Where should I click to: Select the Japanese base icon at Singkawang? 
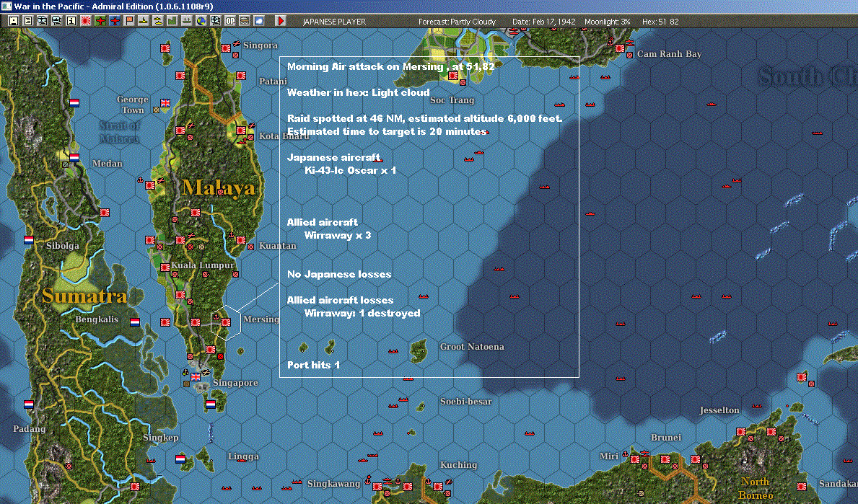[377, 487]
